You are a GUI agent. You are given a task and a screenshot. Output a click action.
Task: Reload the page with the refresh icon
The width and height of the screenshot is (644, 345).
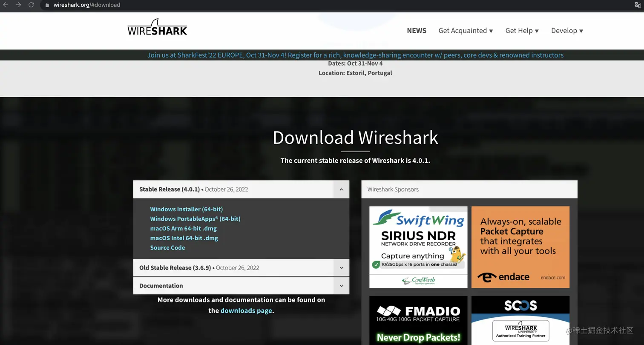pos(31,5)
